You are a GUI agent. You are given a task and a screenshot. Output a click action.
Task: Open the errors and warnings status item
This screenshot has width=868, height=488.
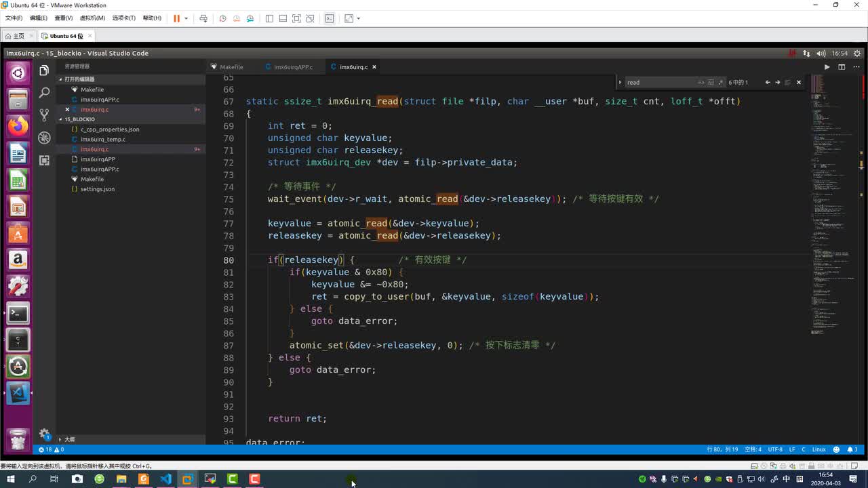click(52, 449)
